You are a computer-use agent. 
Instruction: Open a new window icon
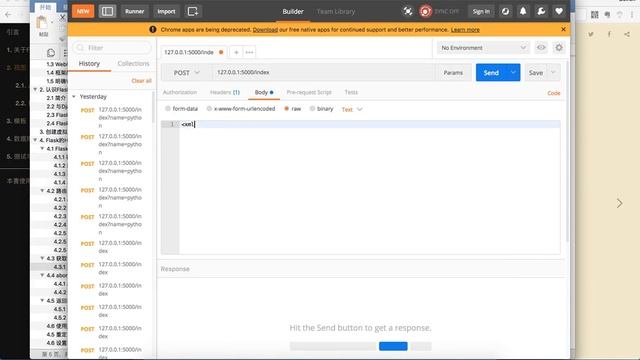pos(193,11)
